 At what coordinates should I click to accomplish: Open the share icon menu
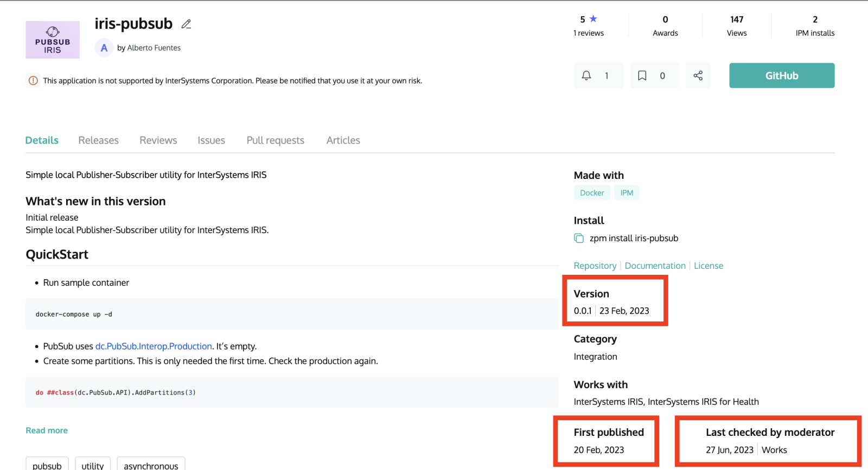tap(698, 75)
